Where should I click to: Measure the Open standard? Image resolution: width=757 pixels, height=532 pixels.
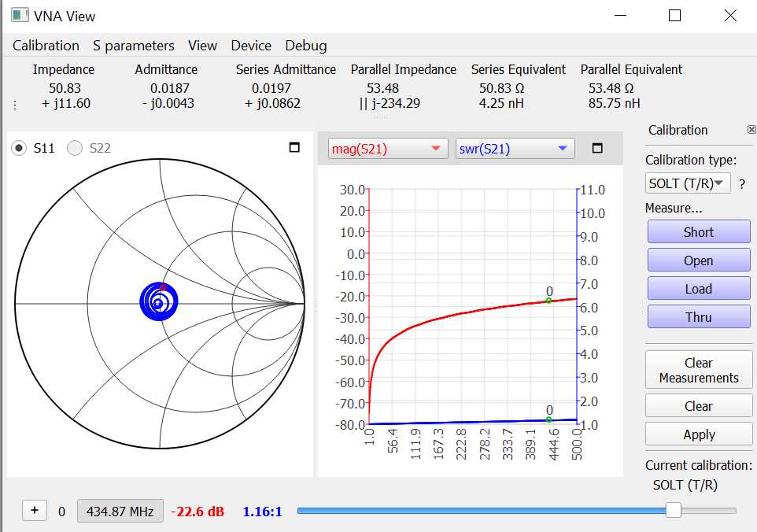click(699, 260)
